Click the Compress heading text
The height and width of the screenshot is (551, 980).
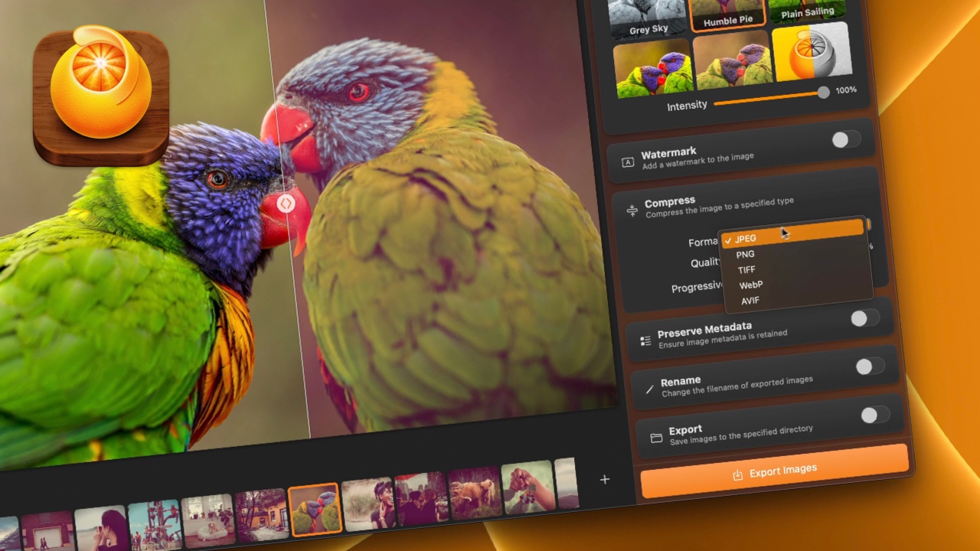[670, 202]
